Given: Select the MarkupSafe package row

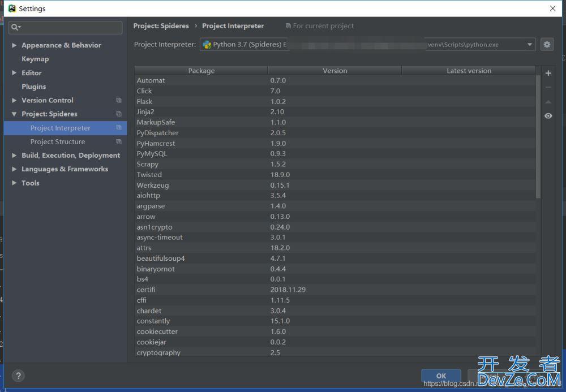Looking at the screenshot, I should (335, 122).
